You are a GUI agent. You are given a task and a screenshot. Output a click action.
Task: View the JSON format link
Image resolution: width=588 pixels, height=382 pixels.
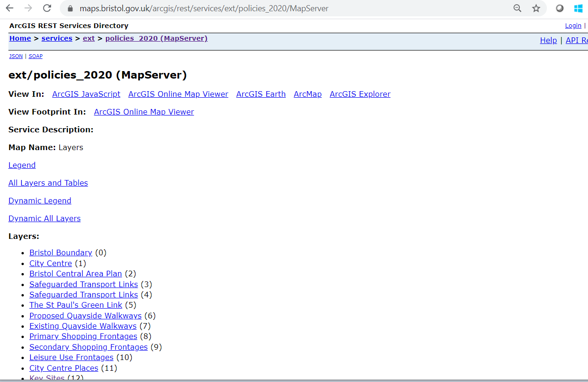coord(16,56)
